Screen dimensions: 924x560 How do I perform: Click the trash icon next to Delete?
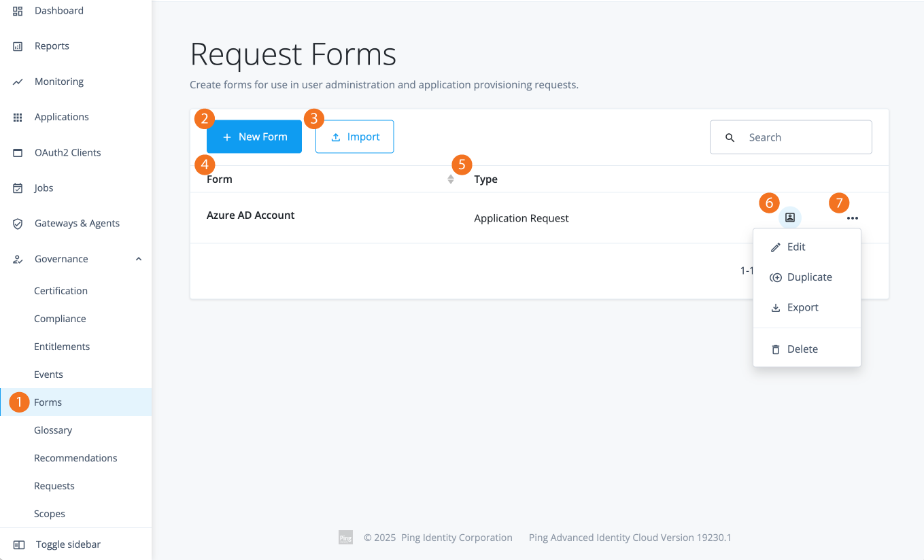tap(776, 349)
